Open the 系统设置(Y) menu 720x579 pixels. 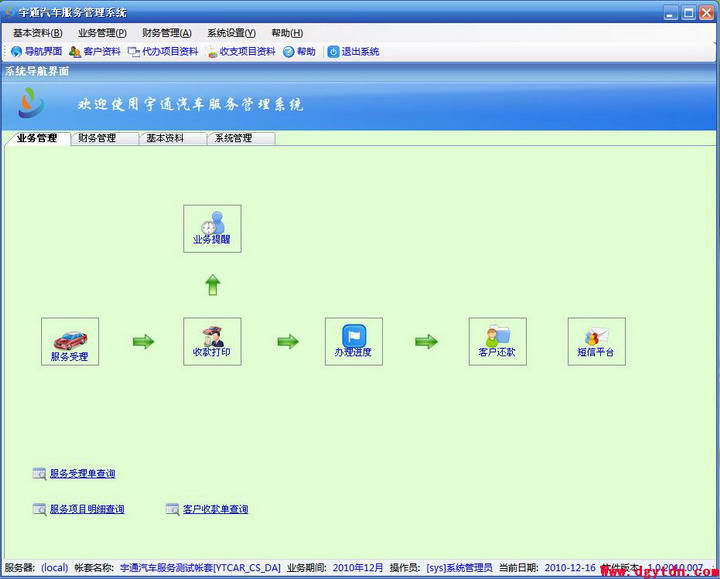pos(231,33)
